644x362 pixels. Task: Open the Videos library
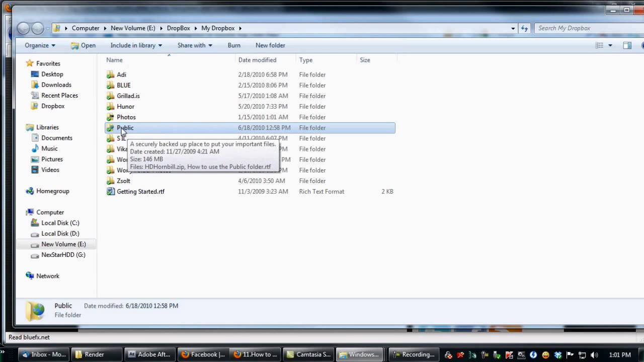pyautogui.click(x=50, y=169)
